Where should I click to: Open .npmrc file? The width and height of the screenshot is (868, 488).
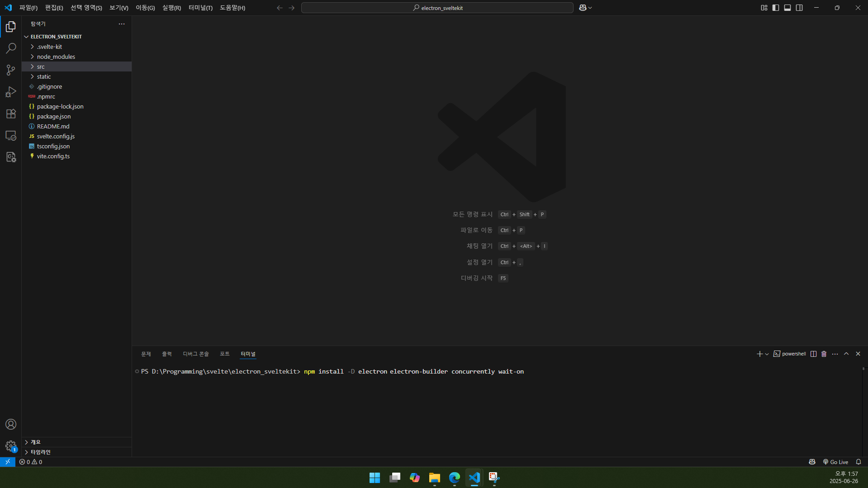[76, 96]
